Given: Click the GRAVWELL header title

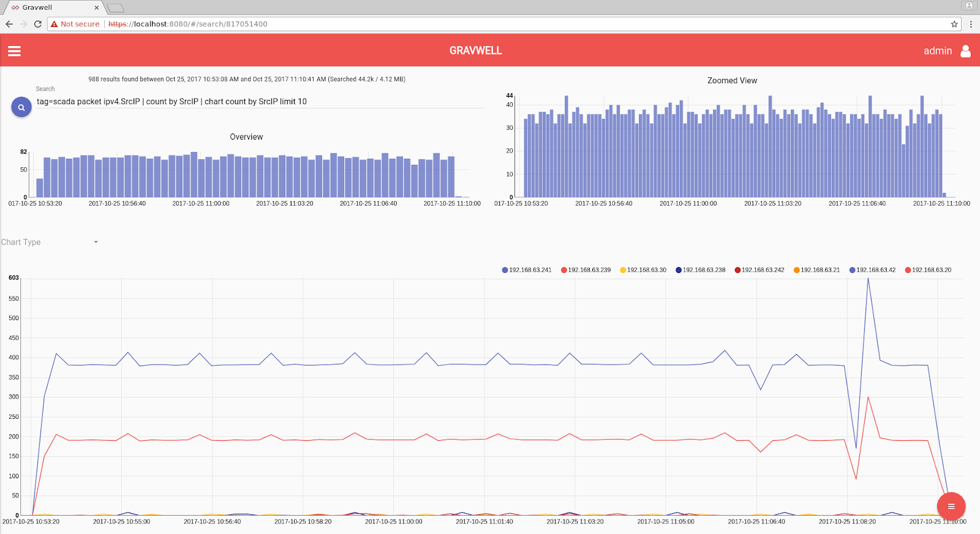Looking at the screenshot, I should coord(476,51).
